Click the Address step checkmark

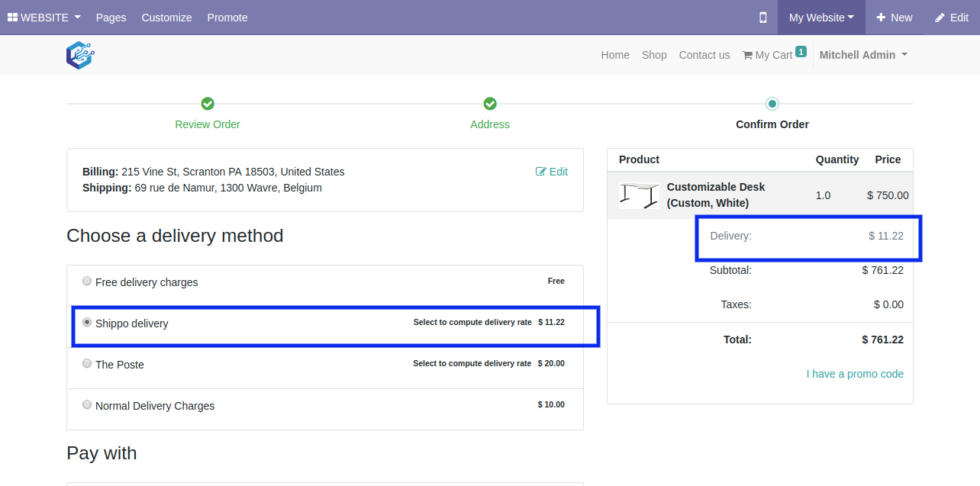[x=490, y=104]
